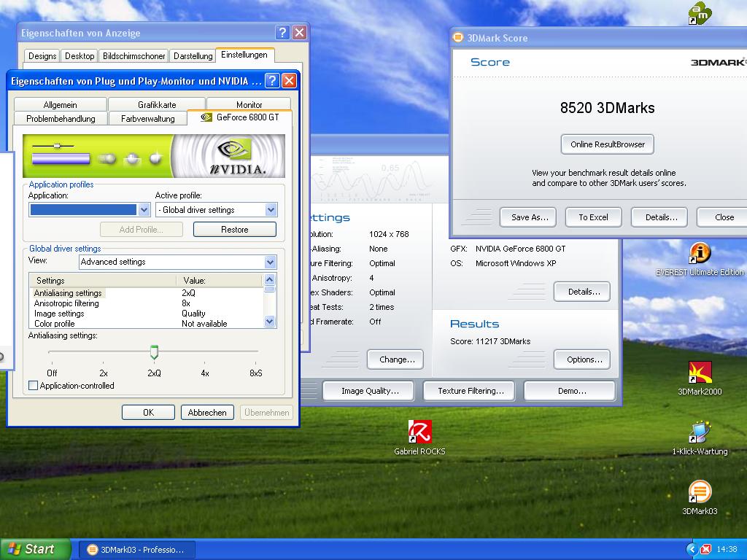This screenshot has height=560, width=747.
Task: Launch the 1-Klick-Wartung desktop icon
Action: [700, 438]
